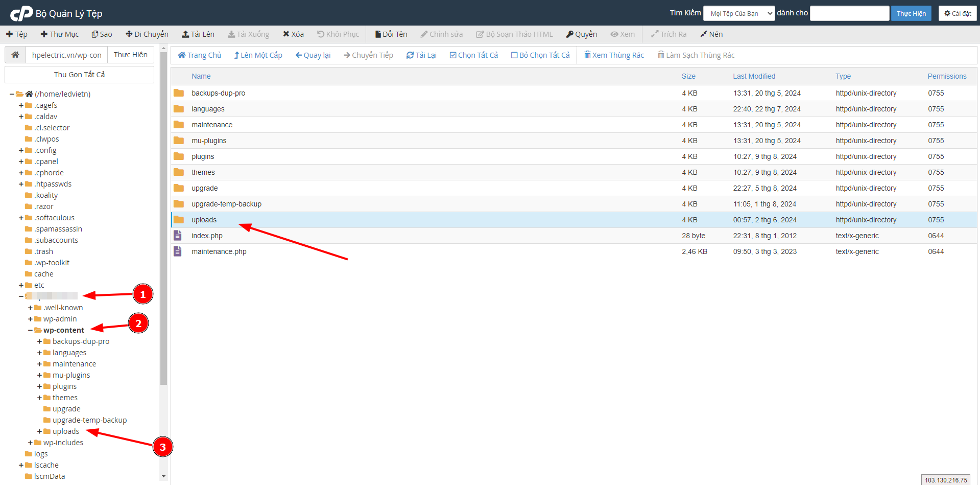Select backups-dup-pro folder row
Screen dimensions: 980x485
pos(574,93)
